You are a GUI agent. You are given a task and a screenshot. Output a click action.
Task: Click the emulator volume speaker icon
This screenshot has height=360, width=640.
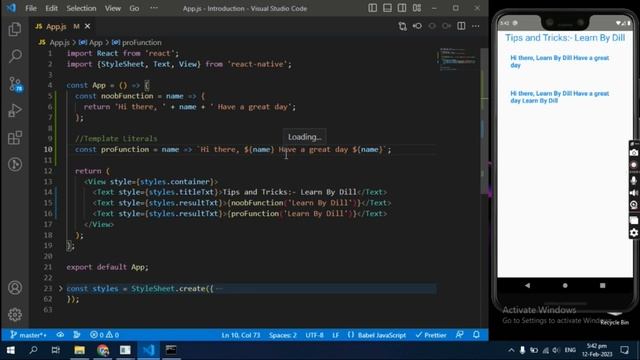pyautogui.click(x=634, y=193)
